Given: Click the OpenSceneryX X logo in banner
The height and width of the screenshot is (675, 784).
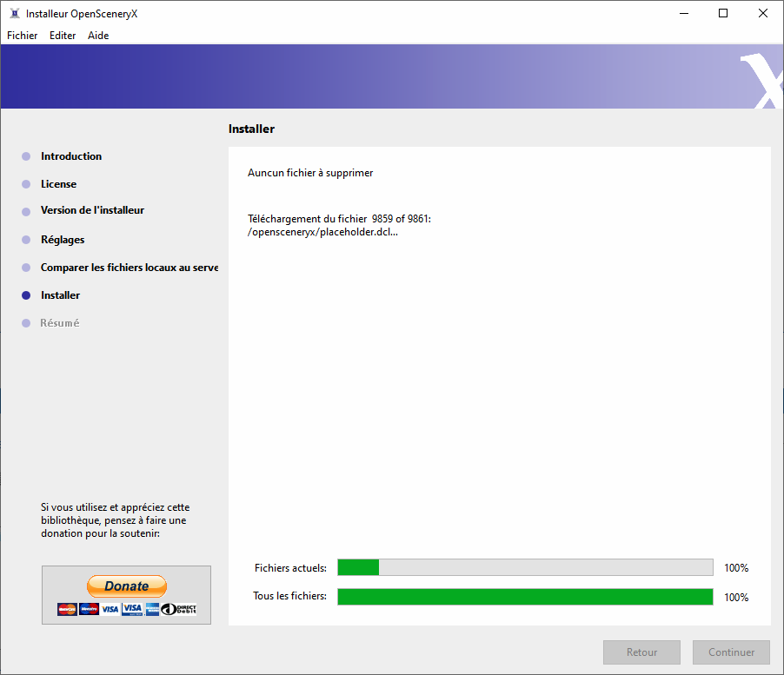Looking at the screenshot, I should click(x=761, y=81).
